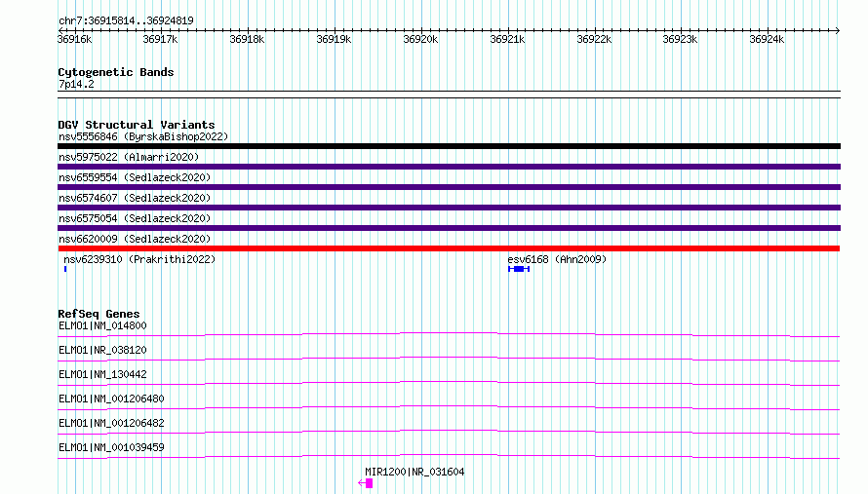Click the 36921k ruler tick label
868x494 pixels.
[x=507, y=39]
